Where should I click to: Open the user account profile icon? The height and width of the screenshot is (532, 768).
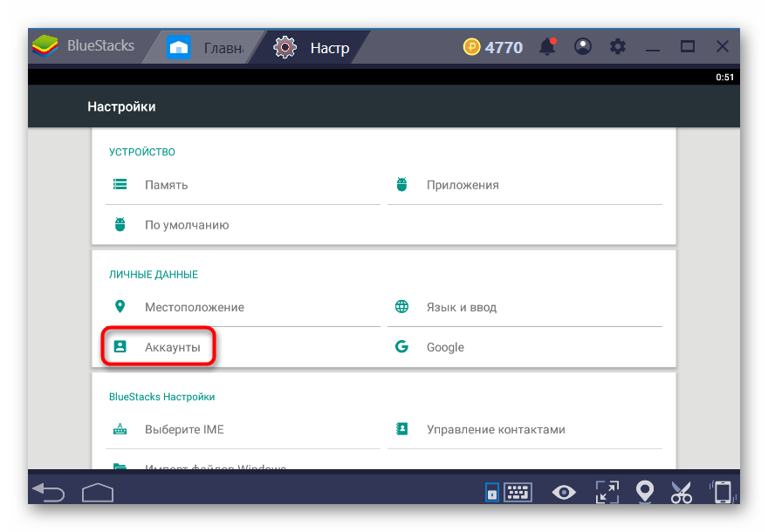tap(583, 46)
